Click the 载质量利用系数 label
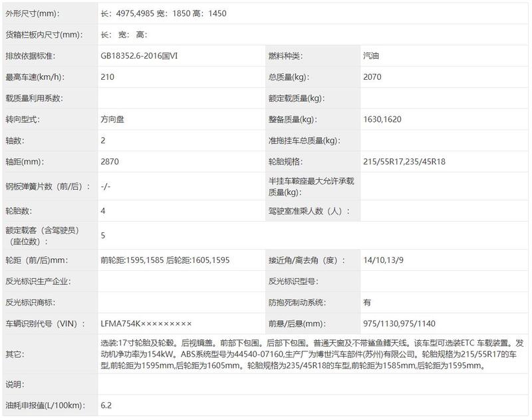This screenshot has height=420, width=532. coord(35,99)
